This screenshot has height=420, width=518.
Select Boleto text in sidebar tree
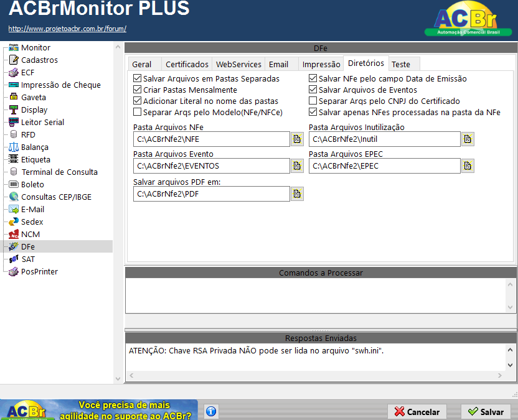tap(32, 184)
